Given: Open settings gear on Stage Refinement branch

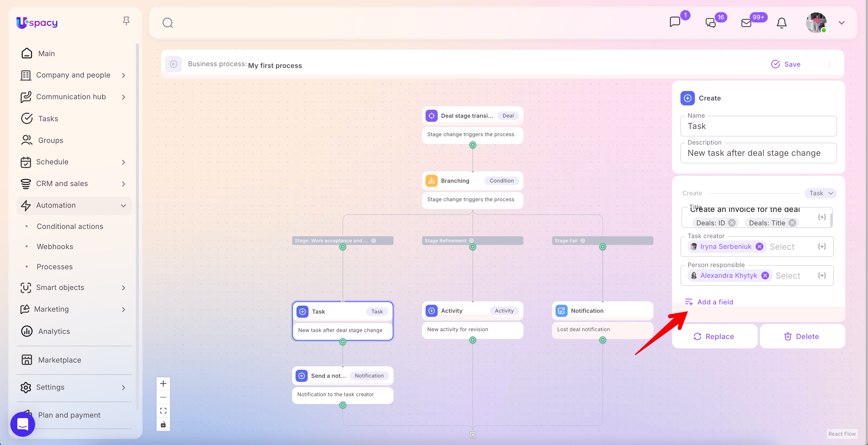Looking at the screenshot, I should [x=471, y=241].
